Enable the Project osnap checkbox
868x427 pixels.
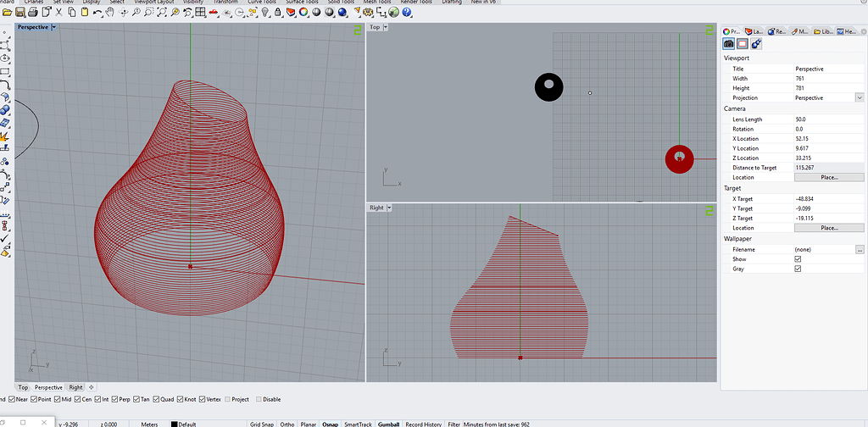[227, 399]
